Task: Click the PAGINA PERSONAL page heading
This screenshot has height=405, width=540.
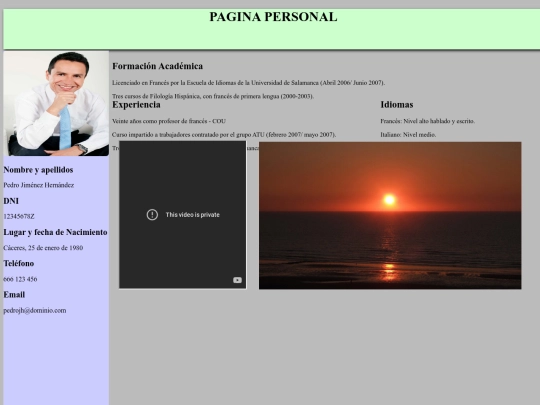Action: click(273, 17)
